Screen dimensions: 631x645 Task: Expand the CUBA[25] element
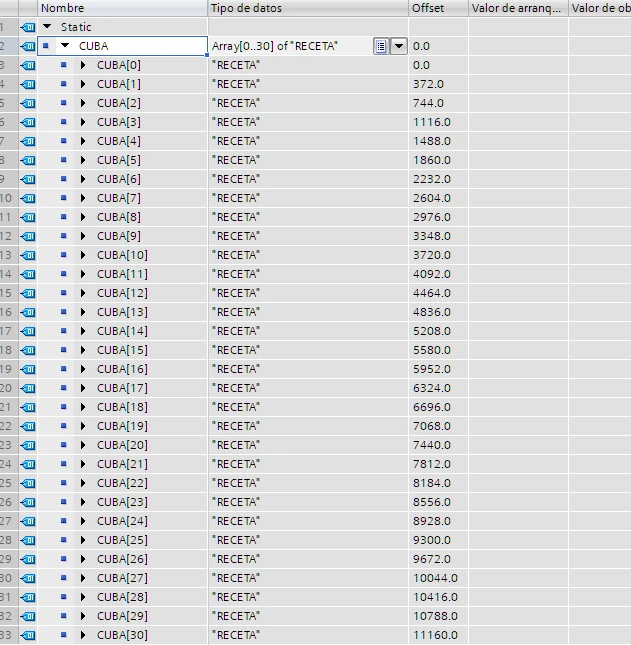point(83,540)
